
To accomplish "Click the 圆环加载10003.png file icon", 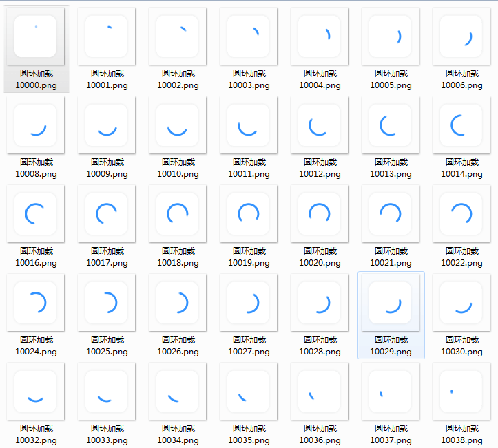I will [x=249, y=36].
